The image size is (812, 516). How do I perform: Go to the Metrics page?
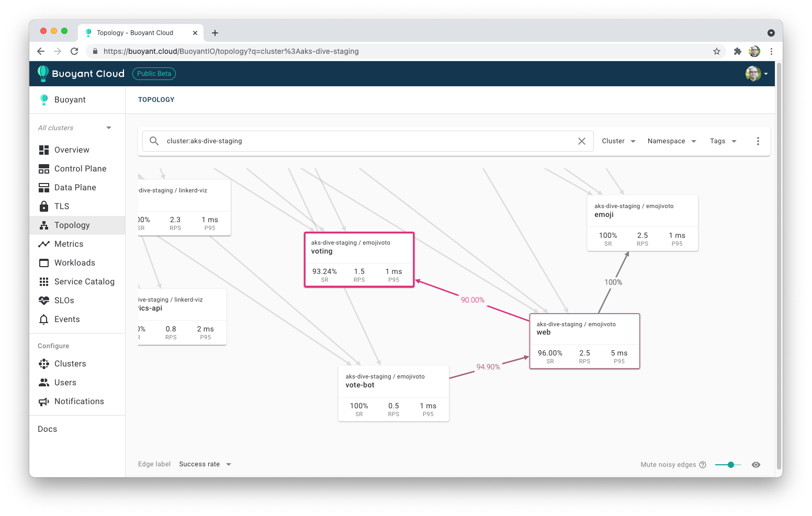coord(69,244)
